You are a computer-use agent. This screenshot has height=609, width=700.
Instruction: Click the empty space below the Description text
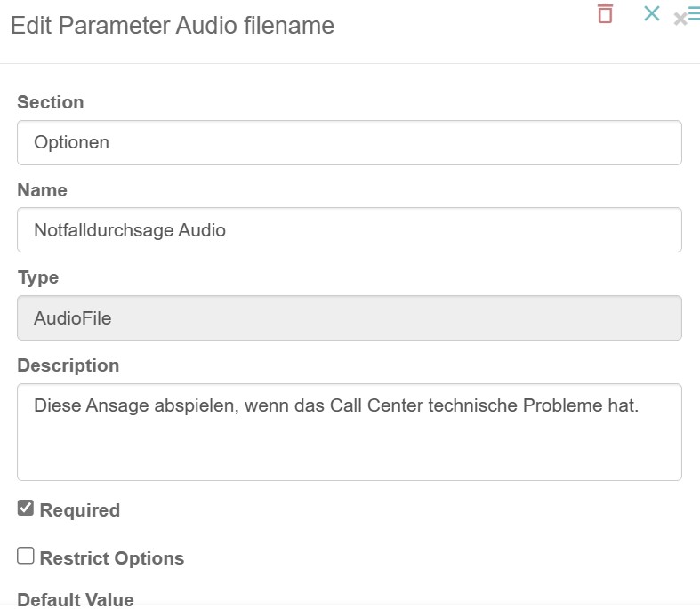coord(349,453)
